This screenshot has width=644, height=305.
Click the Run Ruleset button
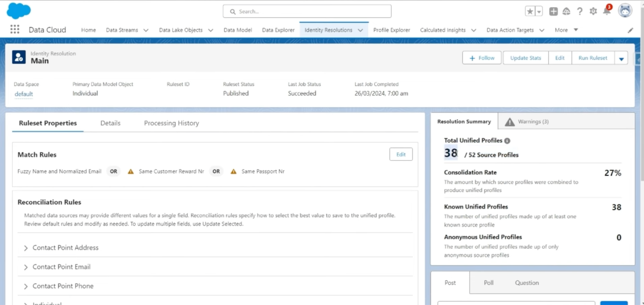point(593,58)
